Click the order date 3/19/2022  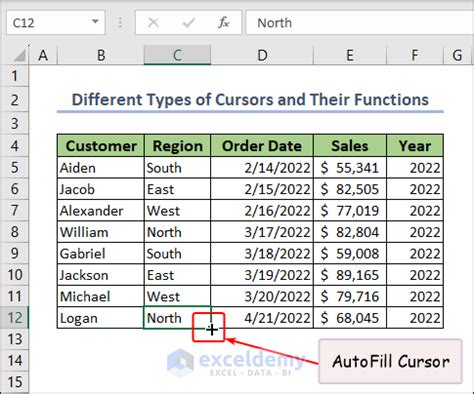[262, 275]
